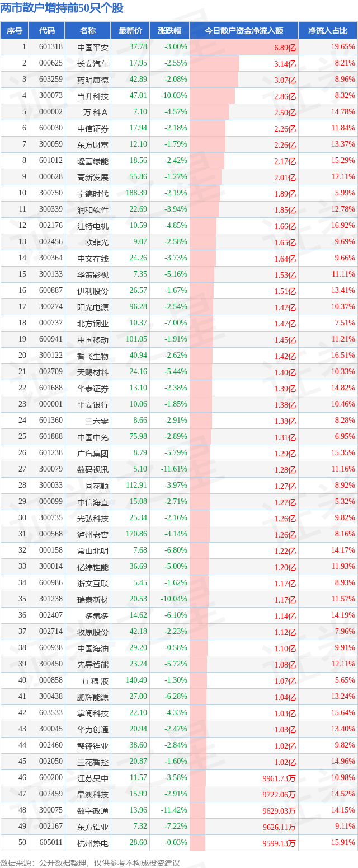The width and height of the screenshot is (358, 868).
Task: Click stock code 601318
Action: tap(50, 48)
